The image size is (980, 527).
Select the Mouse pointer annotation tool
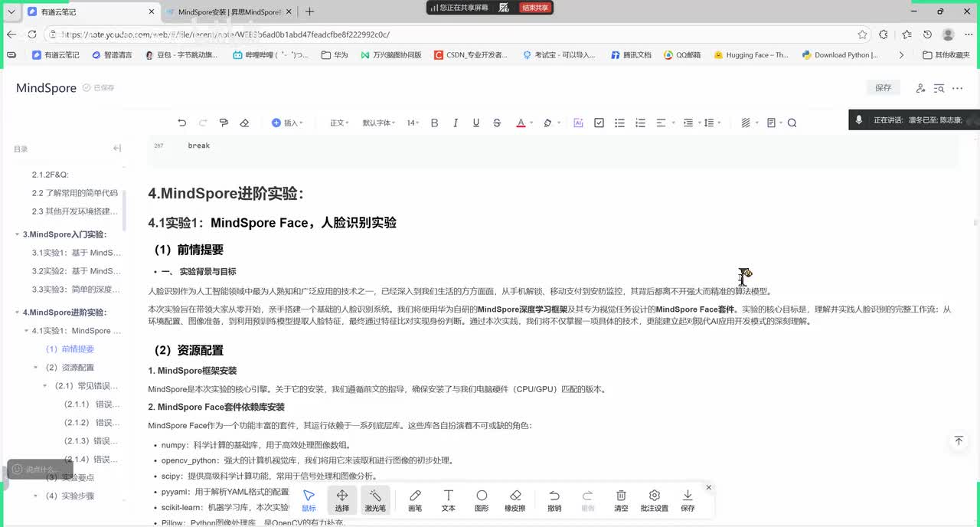[x=309, y=500]
